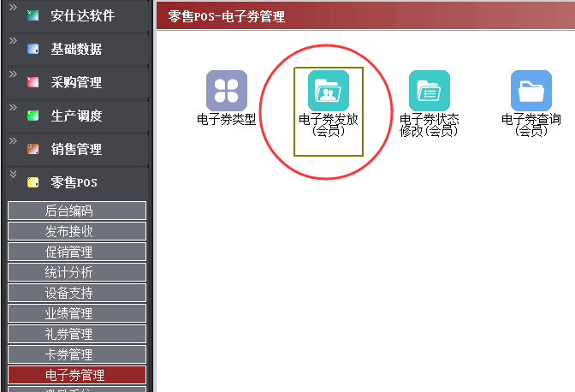Expand the 采购管理 chevron
This screenshot has width=575, height=392.
coord(13,74)
